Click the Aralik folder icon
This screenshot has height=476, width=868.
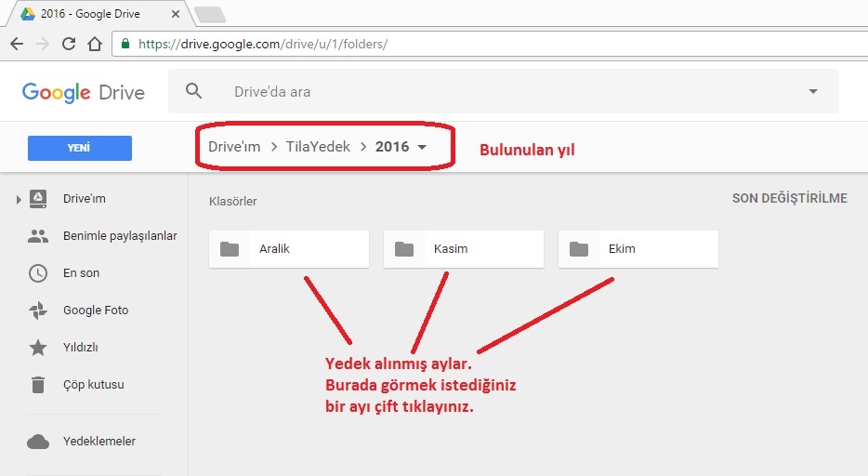coord(230,249)
